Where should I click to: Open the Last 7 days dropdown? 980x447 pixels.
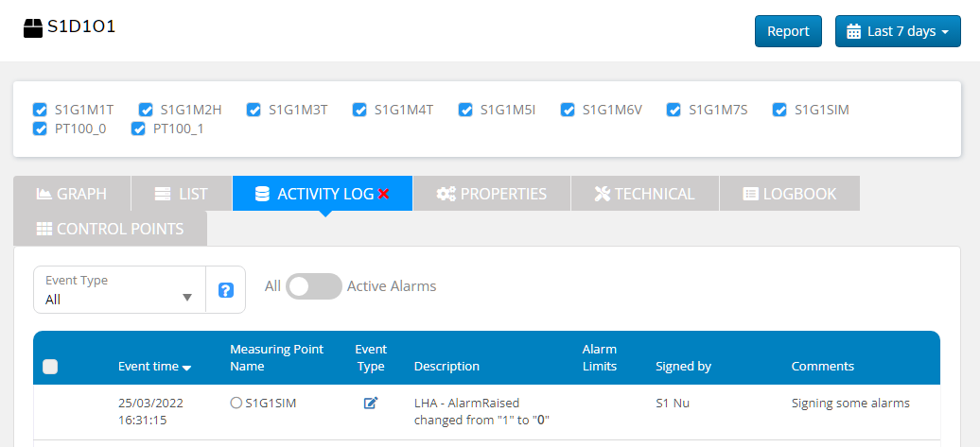coord(897,31)
